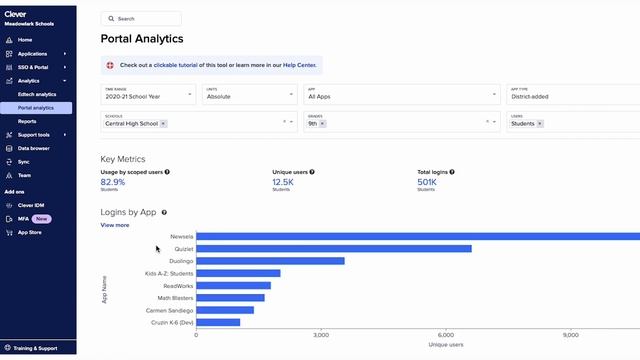Click the 82.9% usage value
Image resolution: width=640 pixels, height=360 pixels.
(x=113, y=182)
